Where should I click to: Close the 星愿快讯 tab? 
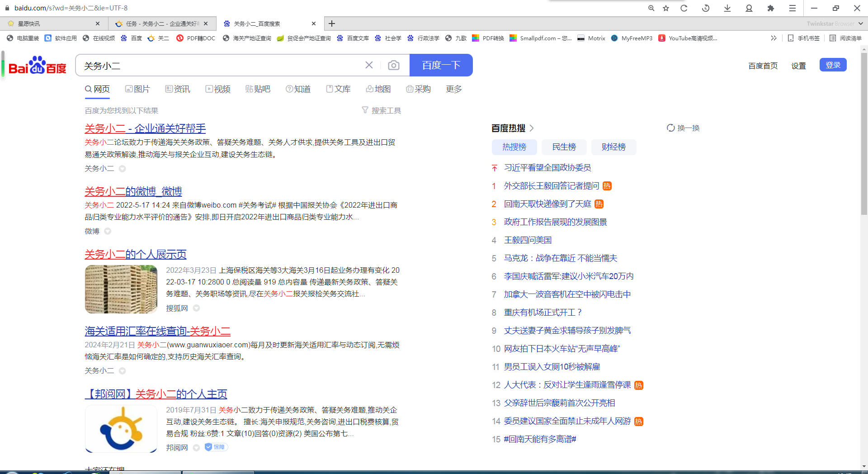[98, 24]
